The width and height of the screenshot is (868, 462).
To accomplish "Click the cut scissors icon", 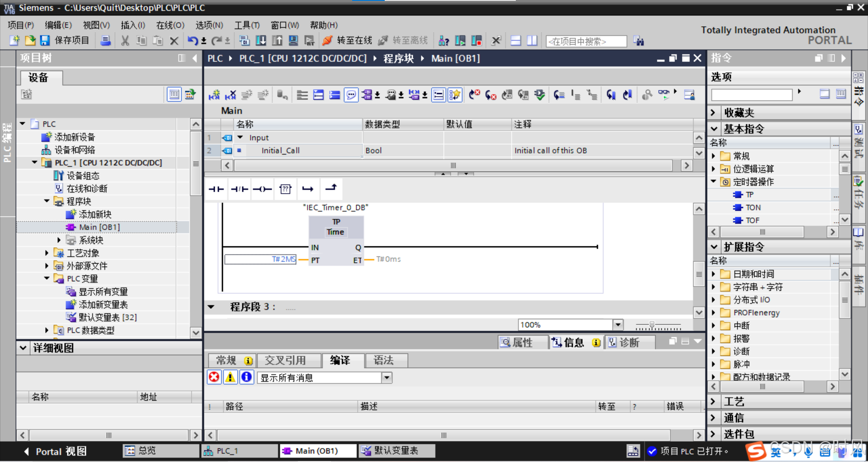I will (125, 41).
